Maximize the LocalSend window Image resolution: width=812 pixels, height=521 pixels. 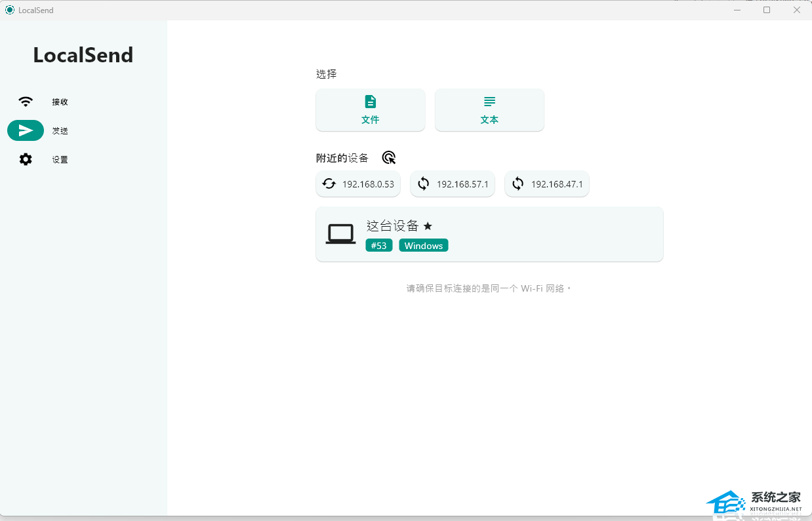(767, 10)
